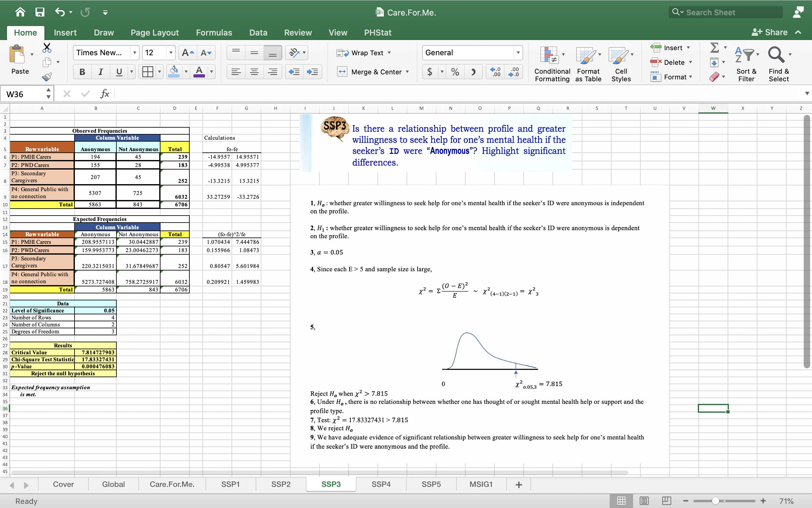Open the MSIG1 sheet tab
The image size is (812, 508).
coord(481,484)
